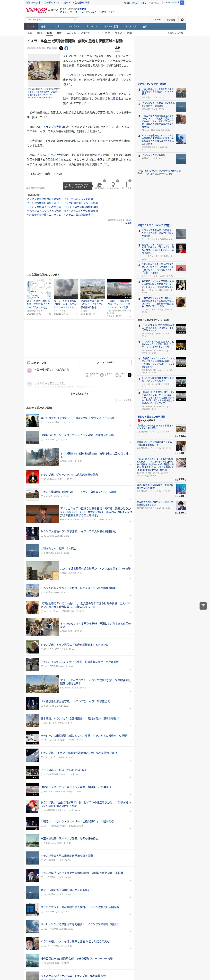Screen dimensions: 210x980
Task: Click the 共感した reaction face icon
Action: [x=87, y=375]
